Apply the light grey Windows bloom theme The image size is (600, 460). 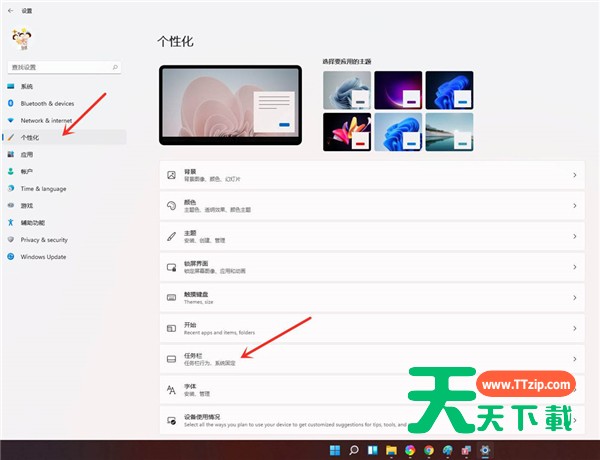tap(347, 90)
